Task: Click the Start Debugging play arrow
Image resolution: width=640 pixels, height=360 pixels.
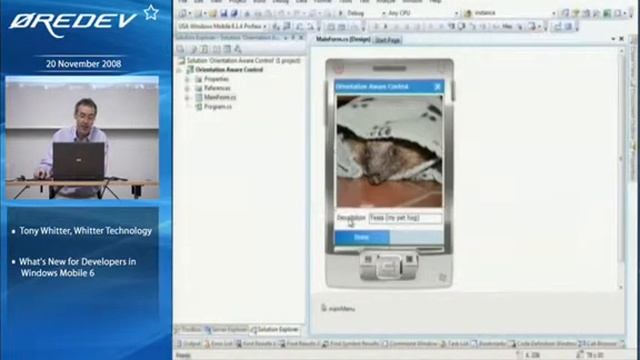Action: [x=340, y=13]
